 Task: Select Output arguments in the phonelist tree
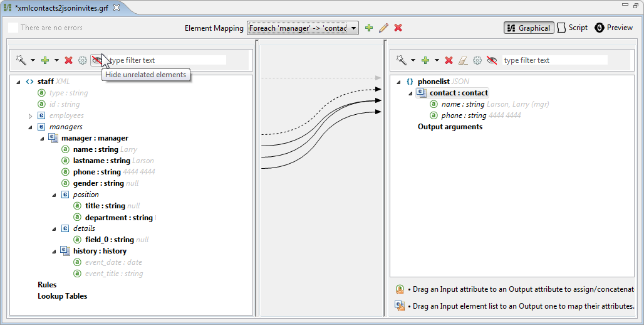point(450,127)
